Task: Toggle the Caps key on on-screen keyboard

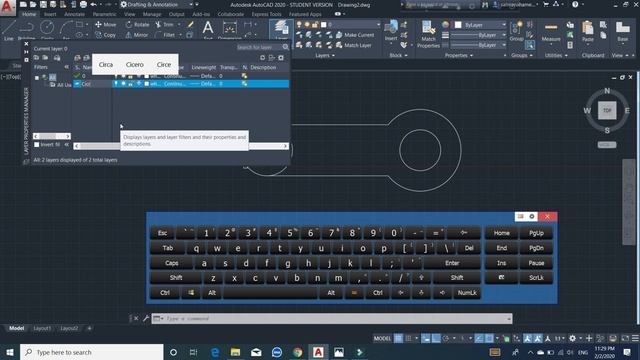Action: (x=171, y=263)
